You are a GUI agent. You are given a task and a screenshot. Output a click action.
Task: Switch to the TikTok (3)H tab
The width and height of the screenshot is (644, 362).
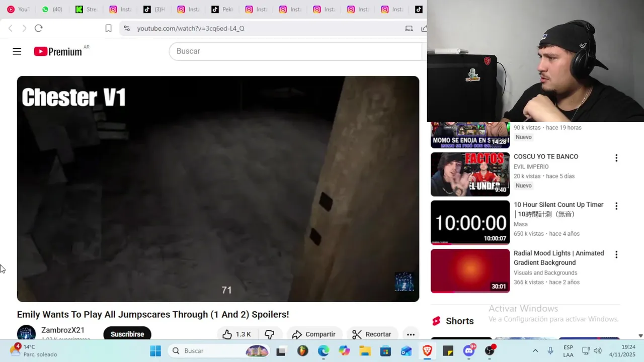pyautogui.click(x=154, y=9)
